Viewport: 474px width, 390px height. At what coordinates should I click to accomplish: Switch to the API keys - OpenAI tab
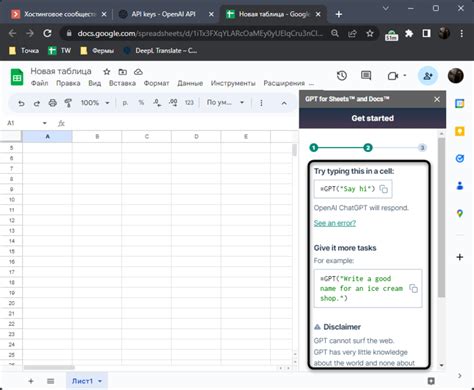pos(163,14)
